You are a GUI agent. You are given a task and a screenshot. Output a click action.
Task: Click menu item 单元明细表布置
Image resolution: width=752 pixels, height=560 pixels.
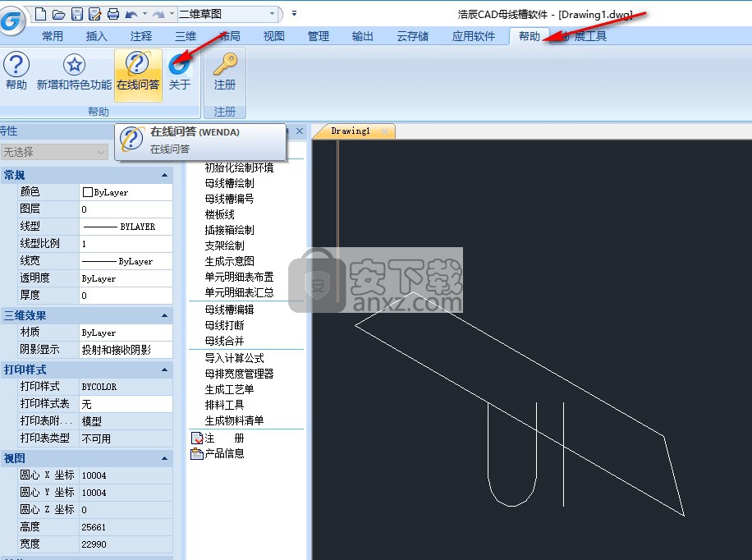click(239, 277)
